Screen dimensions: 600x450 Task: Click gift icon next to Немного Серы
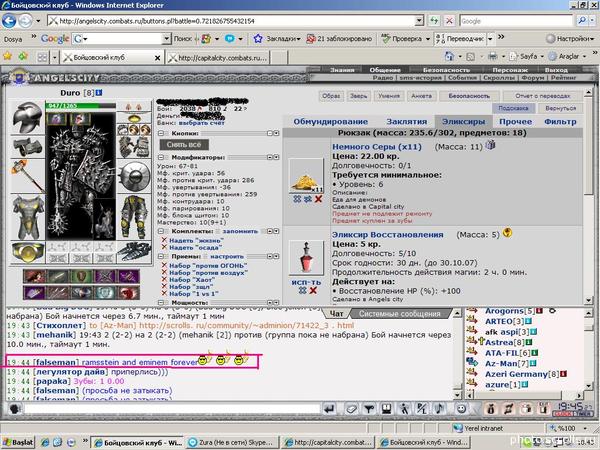490,145
